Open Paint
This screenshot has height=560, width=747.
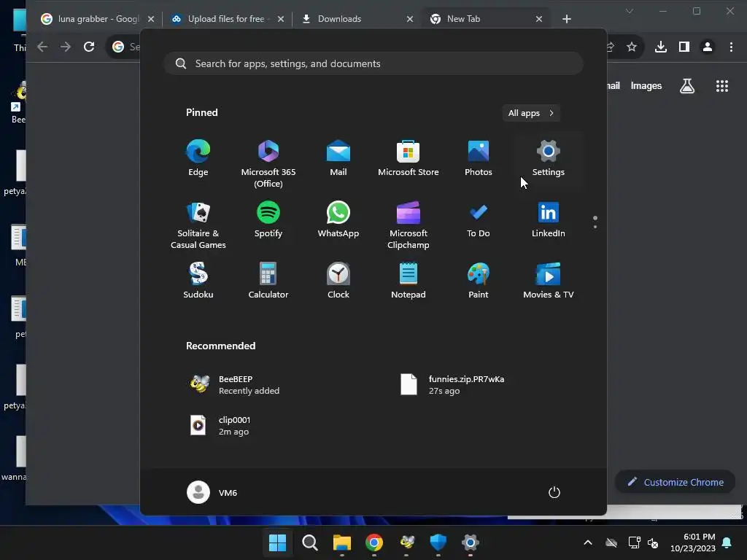[x=479, y=281]
